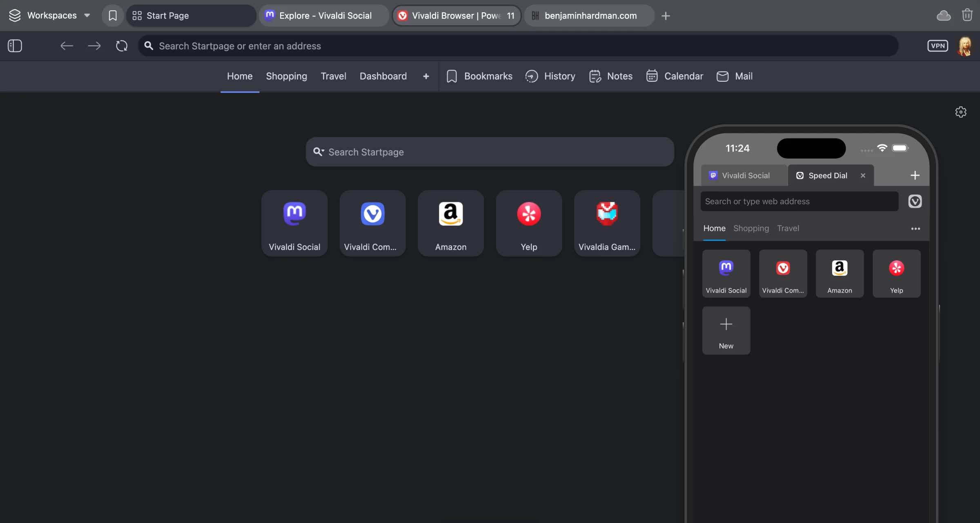Open the Vivaldi Social speed dial
This screenshot has height=523, width=980.
pos(294,223)
